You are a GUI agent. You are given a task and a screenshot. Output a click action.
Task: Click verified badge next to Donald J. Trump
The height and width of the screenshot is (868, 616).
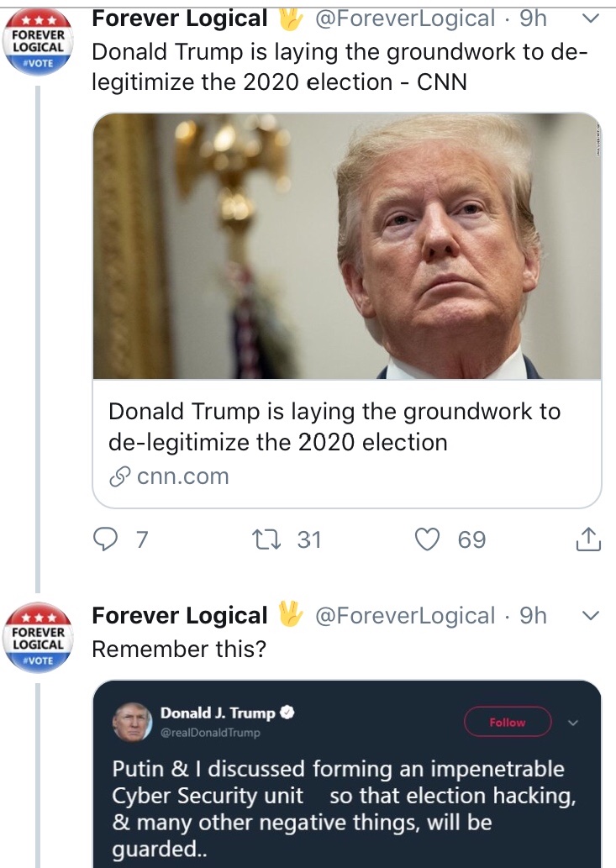(287, 713)
